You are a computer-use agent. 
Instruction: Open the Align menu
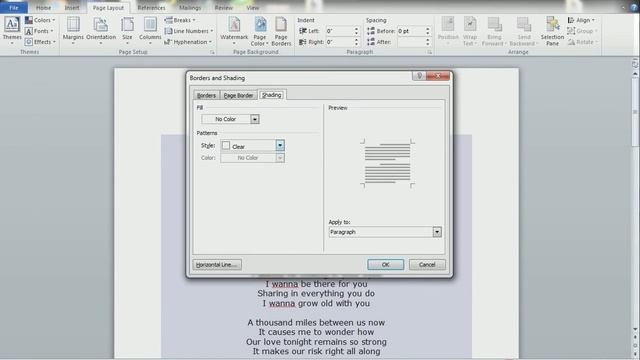(581, 20)
